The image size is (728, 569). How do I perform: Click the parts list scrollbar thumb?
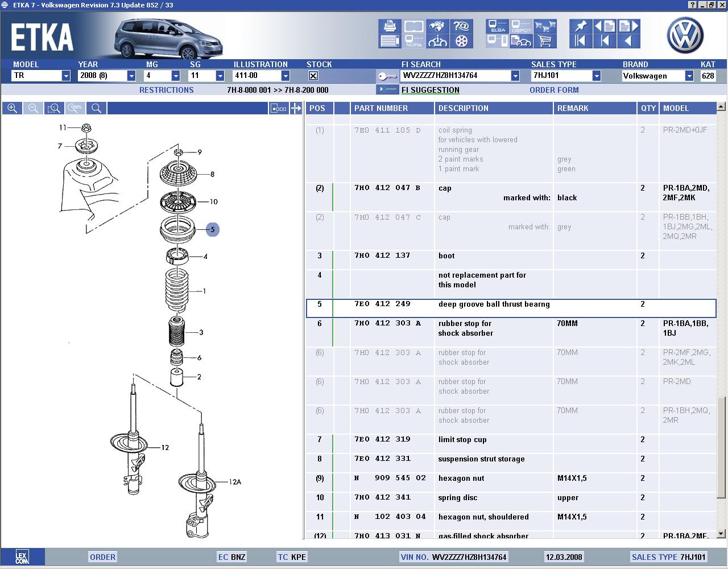(x=721, y=447)
